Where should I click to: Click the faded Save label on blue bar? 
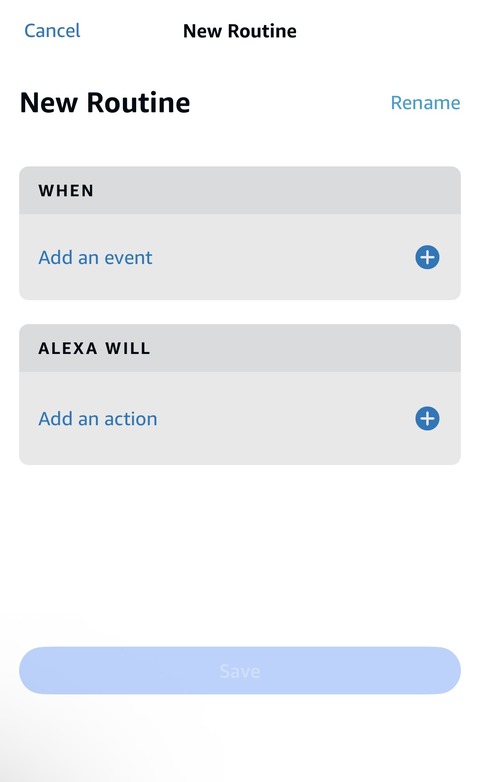[240, 671]
